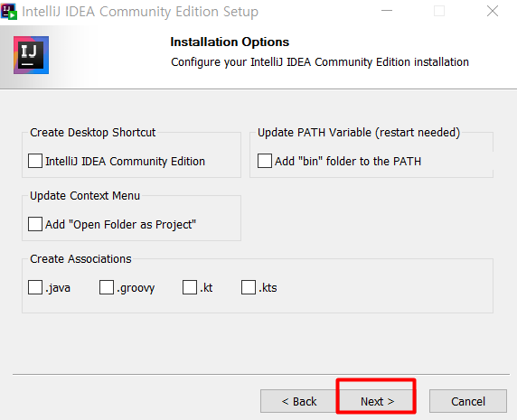This screenshot has width=517, height=420.
Task: Check the .kts association checkbox
Action: tap(249, 287)
